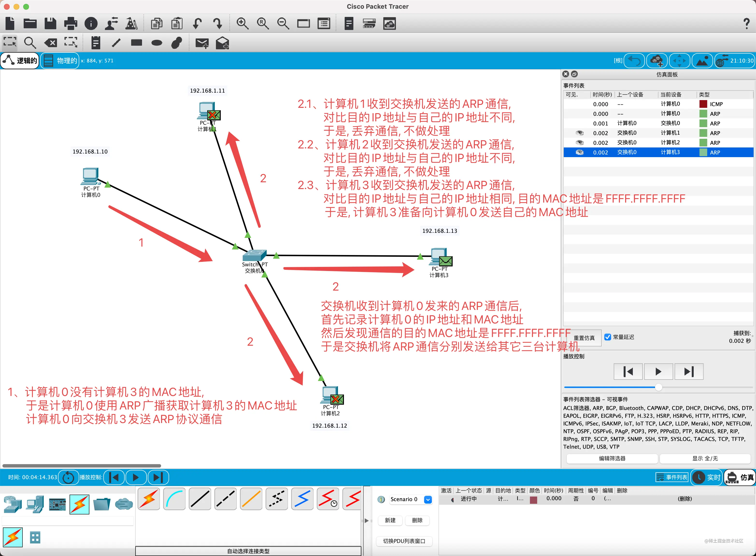
Task: Select the Delete tool
Action: 50,43
